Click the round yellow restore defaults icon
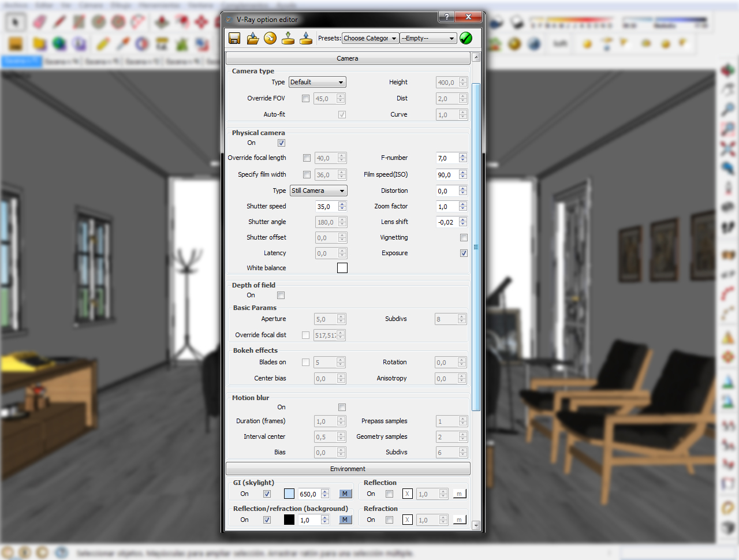 click(x=270, y=39)
